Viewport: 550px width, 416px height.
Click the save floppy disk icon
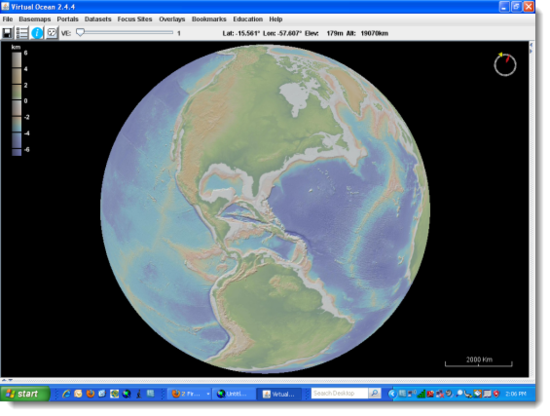(x=7, y=33)
